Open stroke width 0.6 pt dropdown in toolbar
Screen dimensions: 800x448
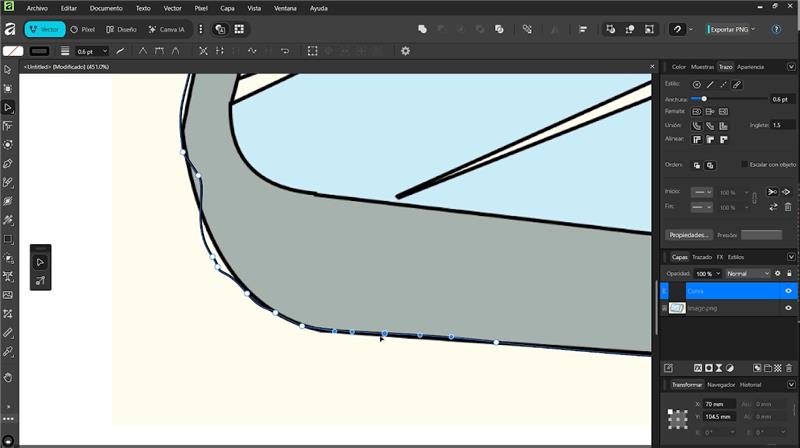click(x=105, y=51)
